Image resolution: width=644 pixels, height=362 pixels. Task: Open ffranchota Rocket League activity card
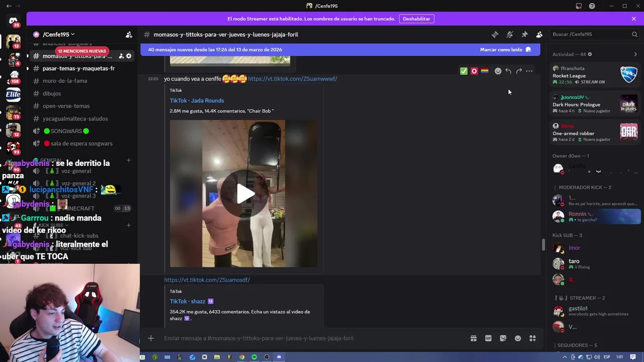(595, 75)
